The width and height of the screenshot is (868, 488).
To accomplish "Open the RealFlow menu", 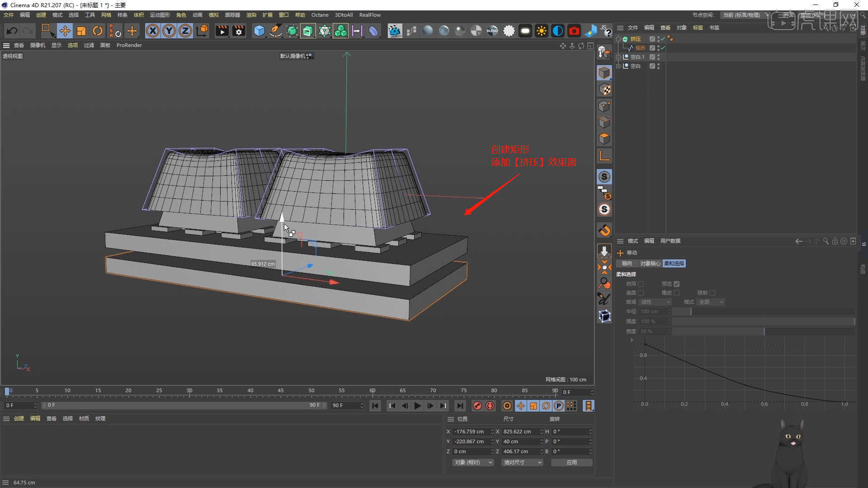I will click(x=370, y=15).
